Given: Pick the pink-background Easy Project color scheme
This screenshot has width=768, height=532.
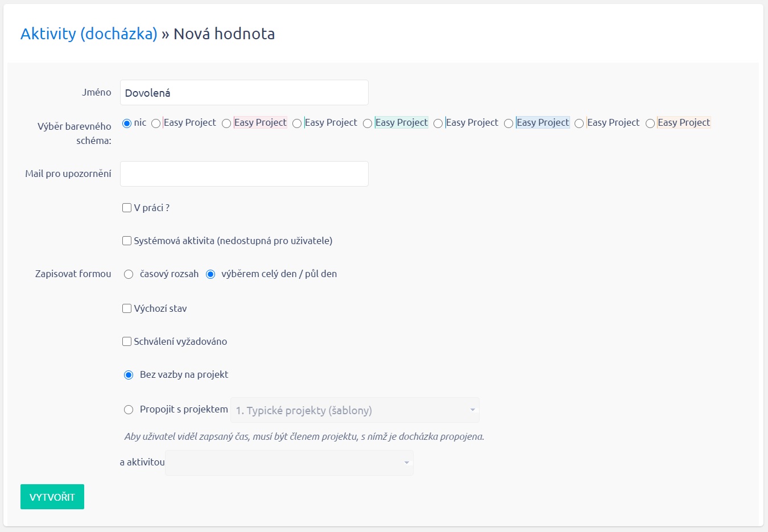Looking at the screenshot, I should tap(226, 123).
